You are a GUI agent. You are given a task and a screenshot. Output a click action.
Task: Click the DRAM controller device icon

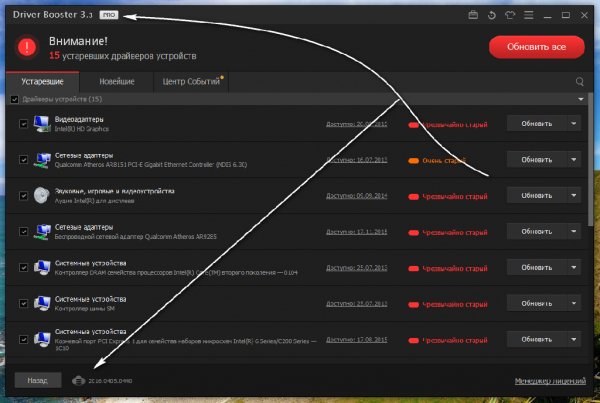pyautogui.click(x=41, y=268)
